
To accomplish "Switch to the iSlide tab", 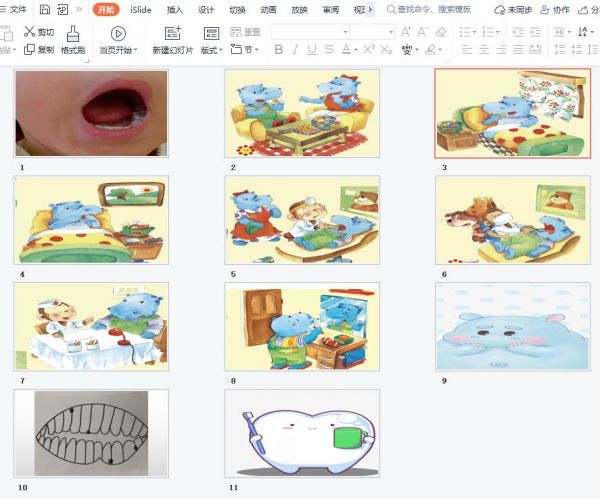I will tap(140, 10).
